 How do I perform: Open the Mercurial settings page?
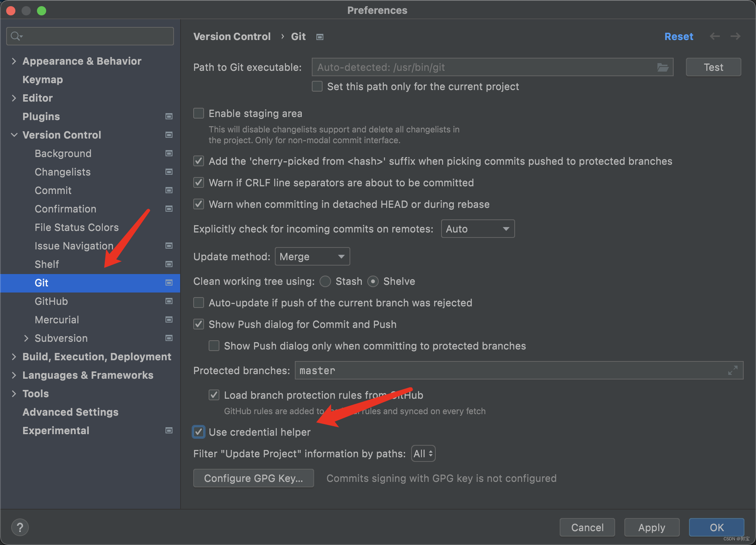(57, 319)
